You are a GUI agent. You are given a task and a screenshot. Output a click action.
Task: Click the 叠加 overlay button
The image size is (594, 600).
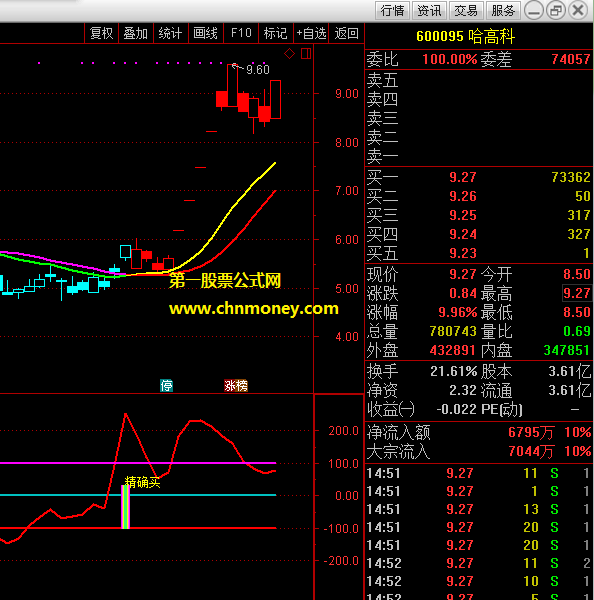coord(135,33)
